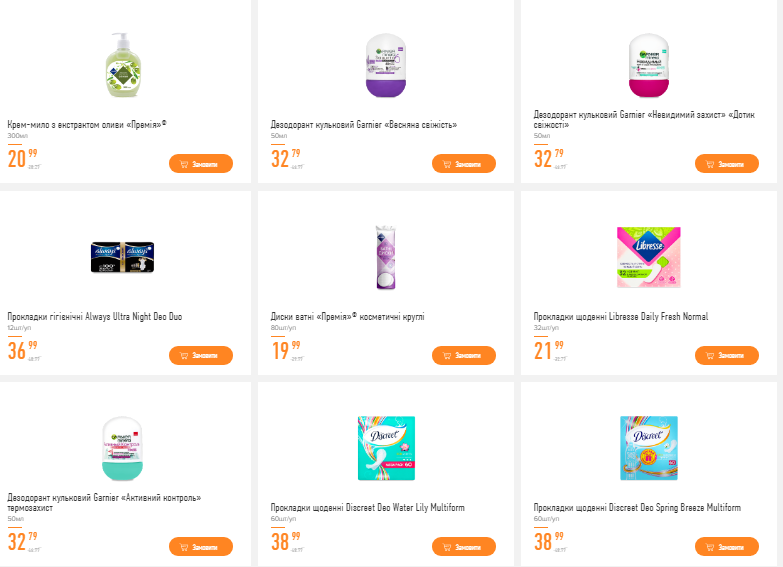Image resolution: width=783 pixels, height=567 pixels.
Task: Click the cart icon for Discreet Water Lily
Action: tap(447, 547)
